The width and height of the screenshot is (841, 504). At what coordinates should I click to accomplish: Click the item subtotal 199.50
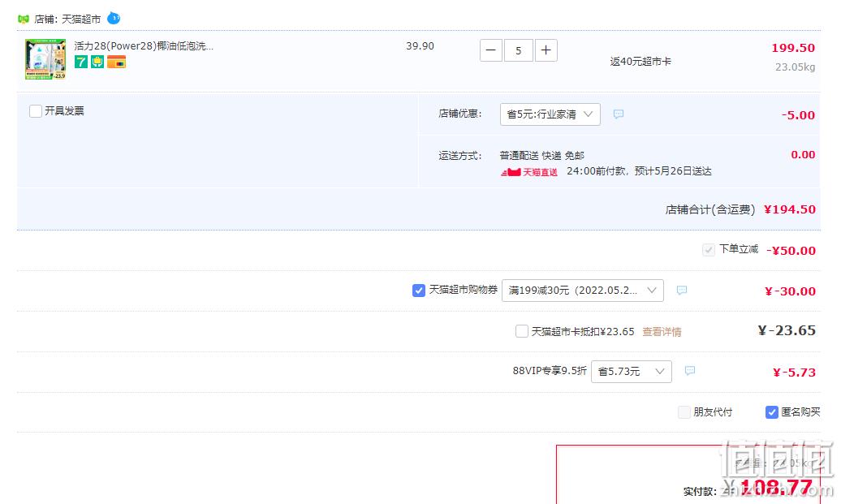click(793, 48)
